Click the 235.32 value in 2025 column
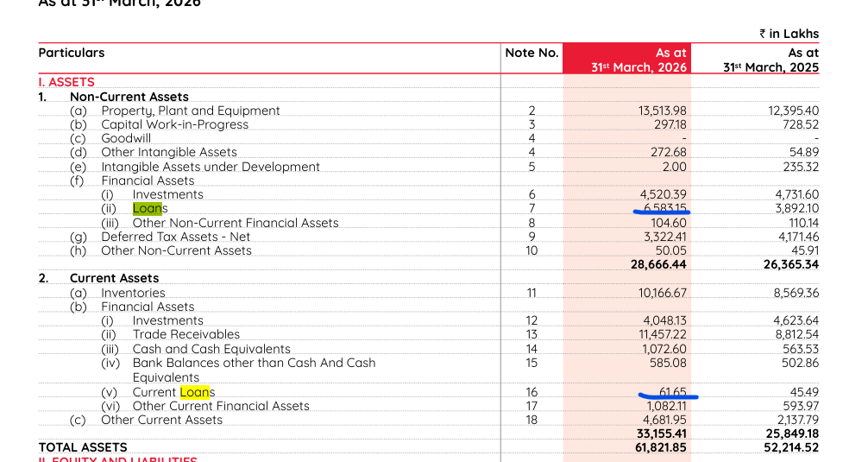Viewport: 868px width, 462px height. [x=801, y=167]
